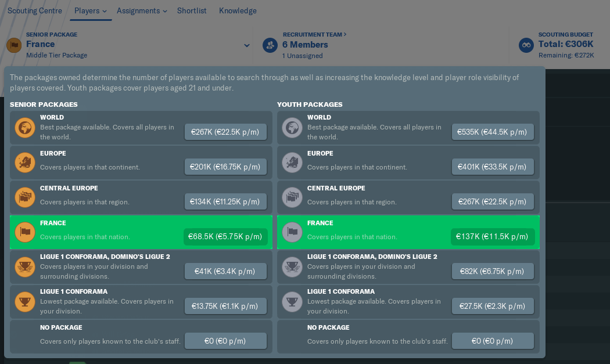This screenshot has height=364, width=610.
Task: Click the Youth Ligue 1 Conforama trophy icon
Action: point(292,302)
